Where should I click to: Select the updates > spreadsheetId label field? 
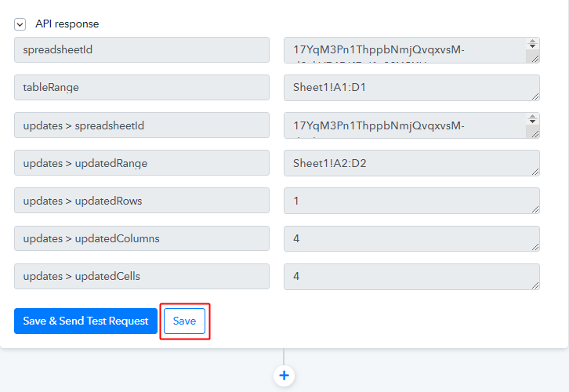click(x=141, y=125)
